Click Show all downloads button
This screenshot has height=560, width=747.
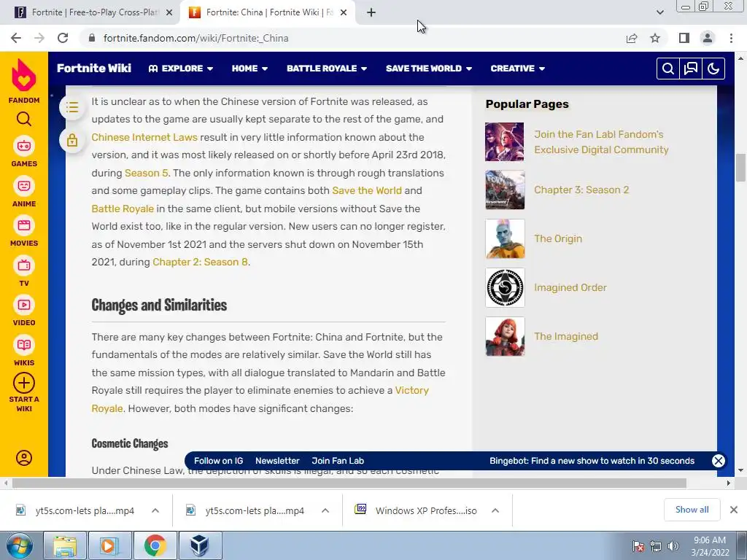pyautogui.click(x=692, y=510)
